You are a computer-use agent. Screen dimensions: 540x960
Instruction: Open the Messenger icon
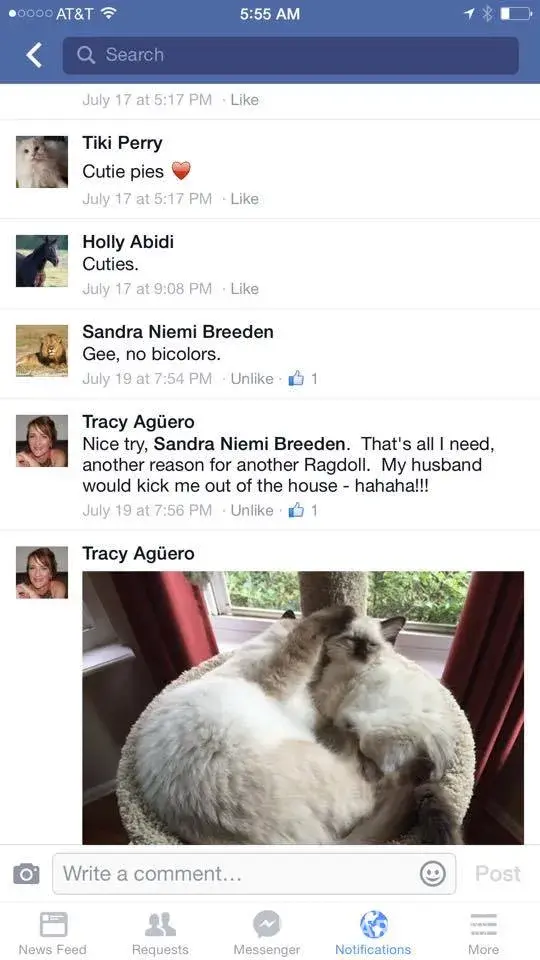tap(267, 933)
